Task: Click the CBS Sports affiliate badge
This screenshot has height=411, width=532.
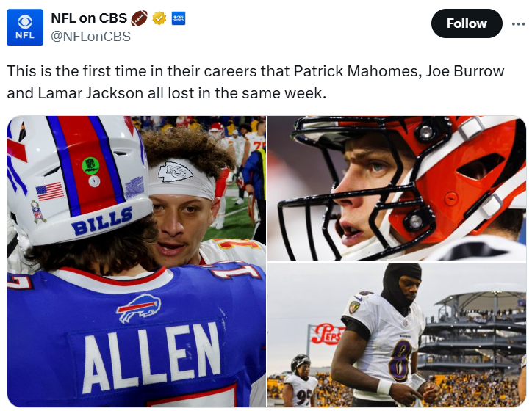Action: coord(178,18)
